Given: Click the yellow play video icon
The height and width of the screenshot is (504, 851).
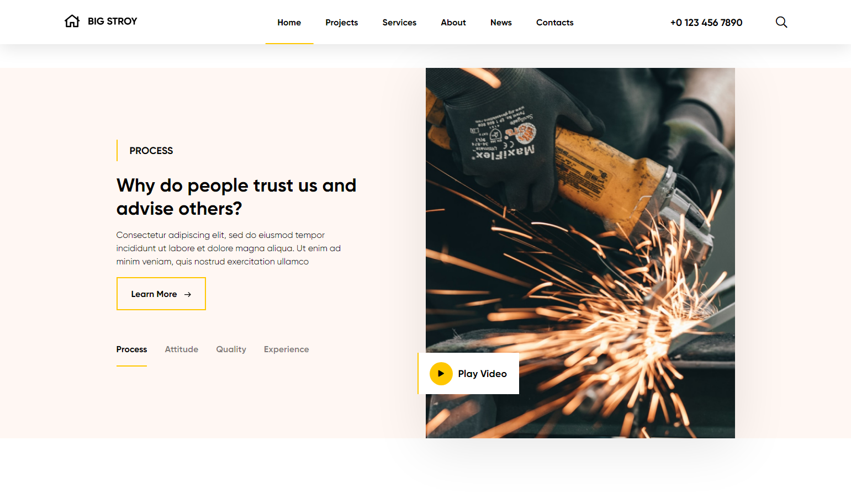Looking at the screenshot, I should 441,374.
